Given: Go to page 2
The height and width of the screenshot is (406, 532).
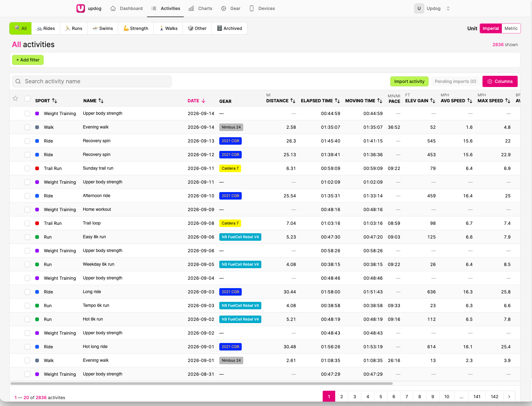Looking at the screenshot, I should point(342,397).
